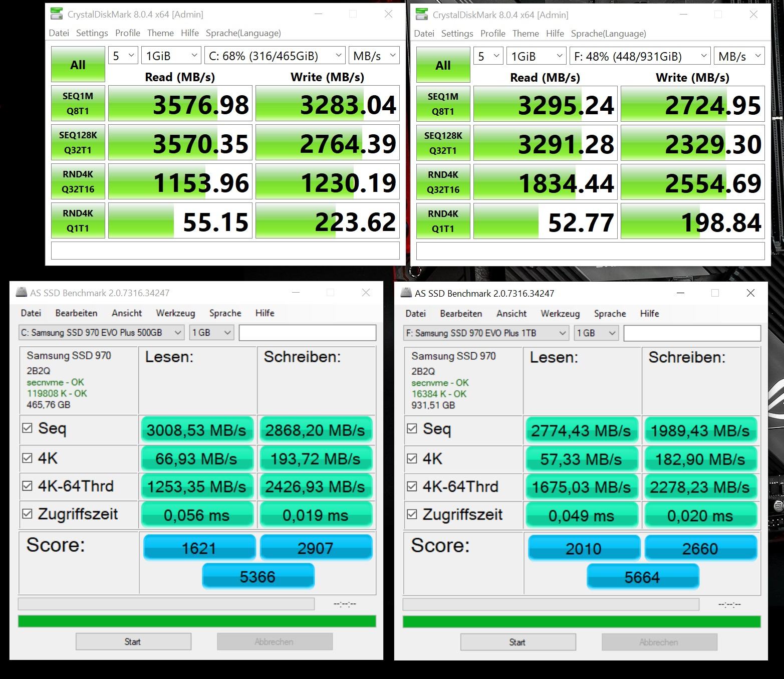Open Datei menu in left CrystalDiskMark
784x679 pixels.
(59, 33)
